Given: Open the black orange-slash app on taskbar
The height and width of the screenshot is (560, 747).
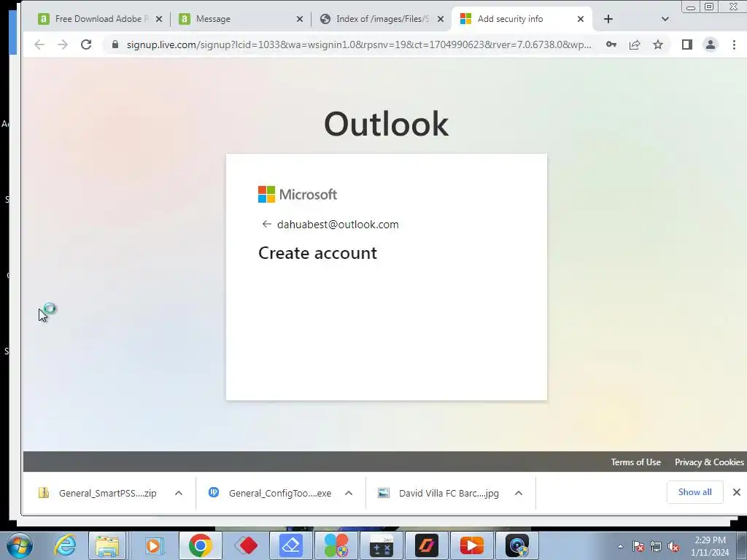Looking at the screenshot, I should 426,545.
